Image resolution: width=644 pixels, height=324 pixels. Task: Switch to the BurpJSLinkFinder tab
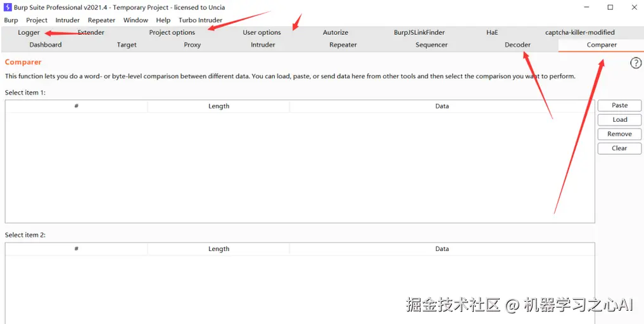[419, 32]
